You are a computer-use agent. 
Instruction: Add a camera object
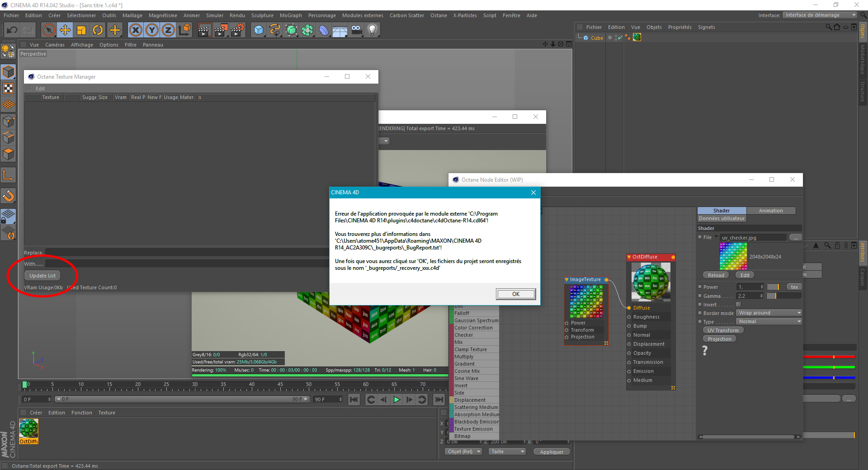356,30
